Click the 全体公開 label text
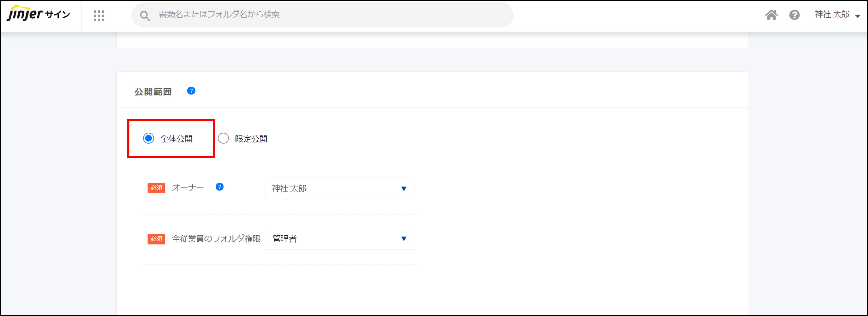 point(176,139)
